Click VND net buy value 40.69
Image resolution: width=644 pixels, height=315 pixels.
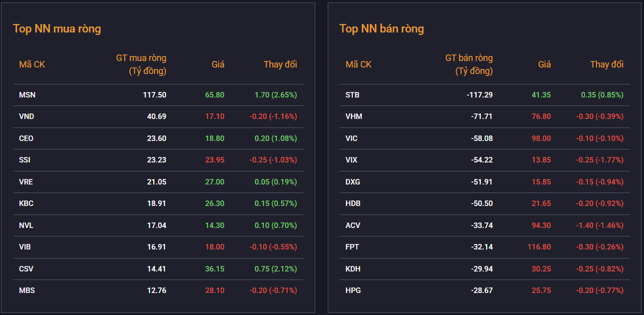[157, 116]
